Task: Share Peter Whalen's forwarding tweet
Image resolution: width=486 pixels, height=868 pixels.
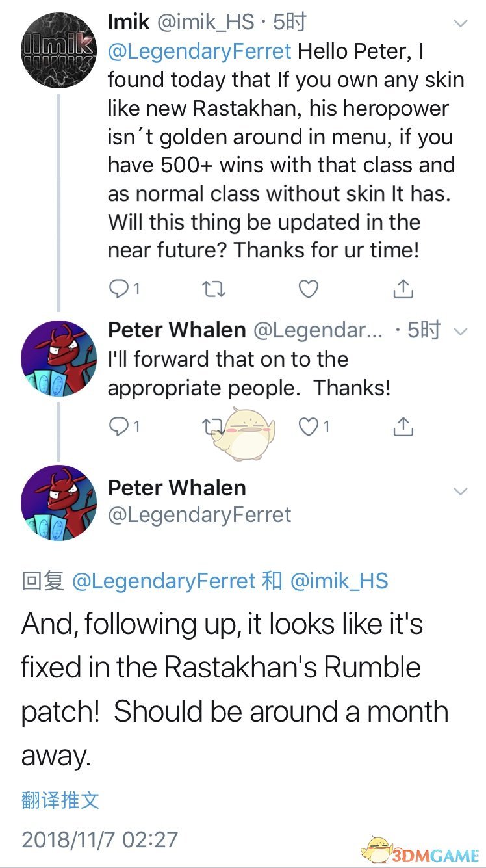Action: (x=403, y=427)
